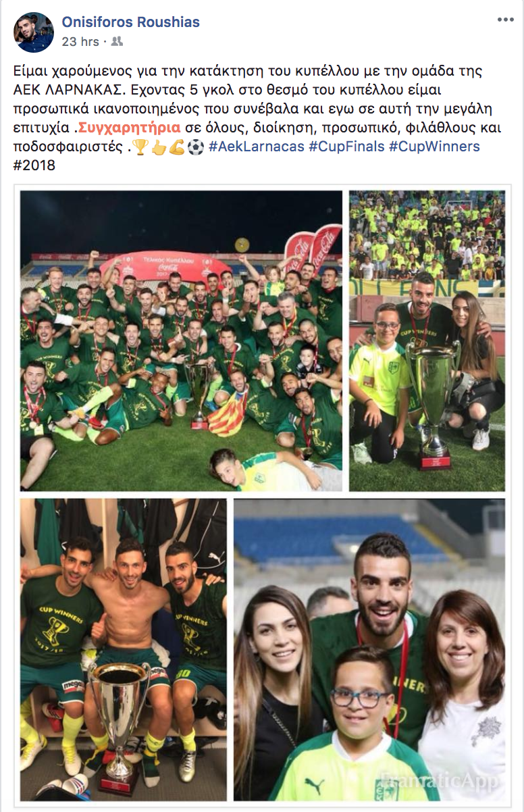The width and height of the screenshot is (524, 812).
Task: Open the locker room trophy photo
Action: pyautogui.click(x=124, y=649)
